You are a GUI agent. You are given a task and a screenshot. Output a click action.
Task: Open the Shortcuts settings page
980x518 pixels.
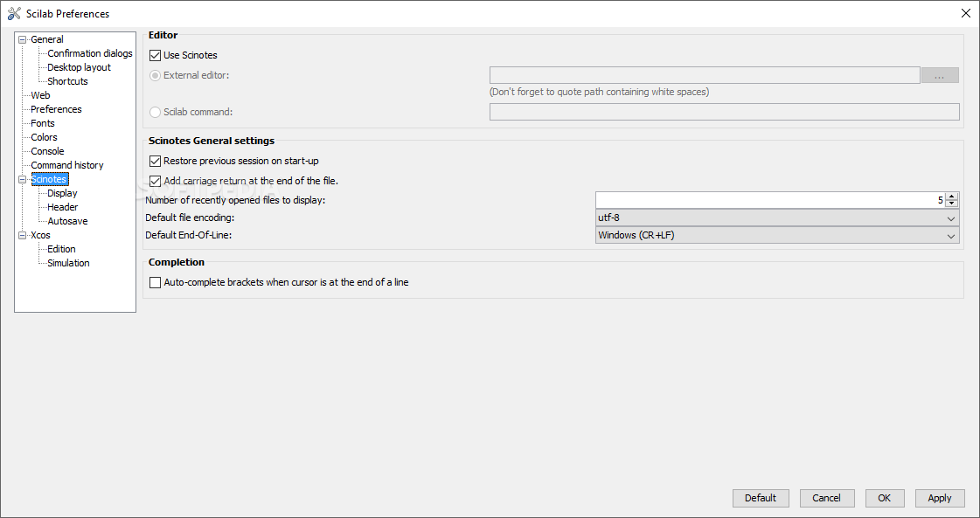point(67,81)
